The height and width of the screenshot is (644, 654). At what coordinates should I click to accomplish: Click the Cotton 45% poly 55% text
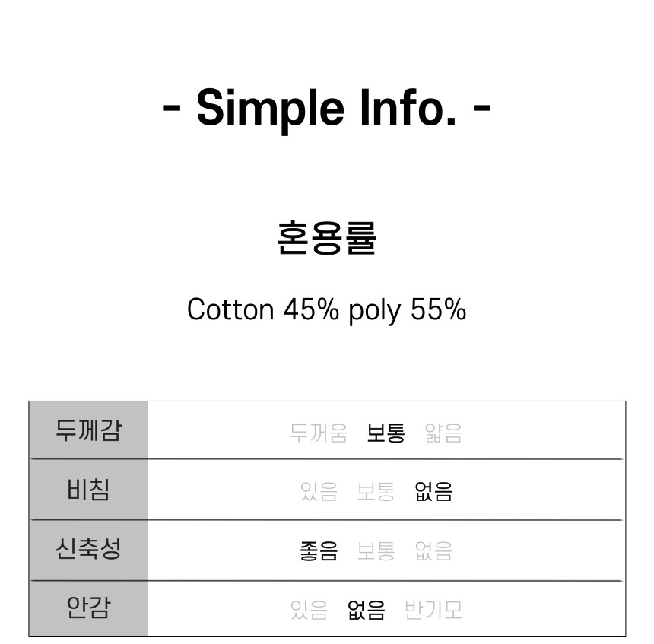pos(326,310)
